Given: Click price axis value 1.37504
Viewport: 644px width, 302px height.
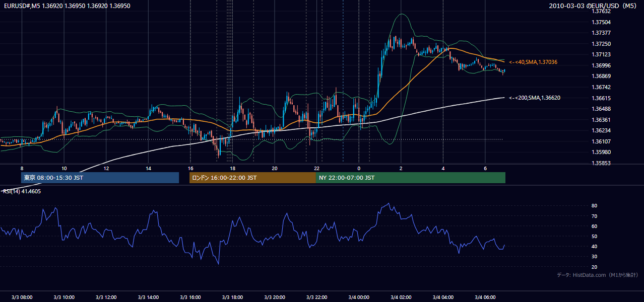Looking at the screenshot, I should [601, 22].
